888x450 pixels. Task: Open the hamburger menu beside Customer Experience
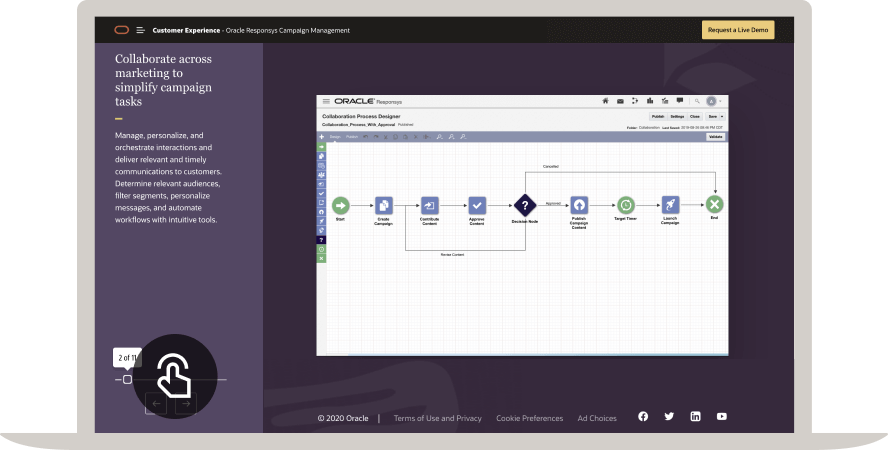pyautogui.click(x=141, y=30)
